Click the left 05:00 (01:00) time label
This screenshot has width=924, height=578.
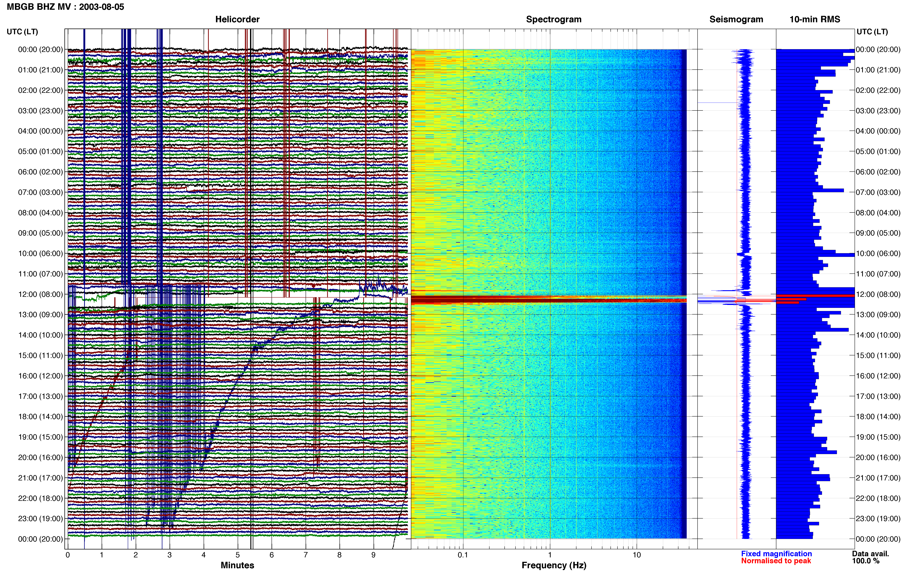[x=41, y=151]
